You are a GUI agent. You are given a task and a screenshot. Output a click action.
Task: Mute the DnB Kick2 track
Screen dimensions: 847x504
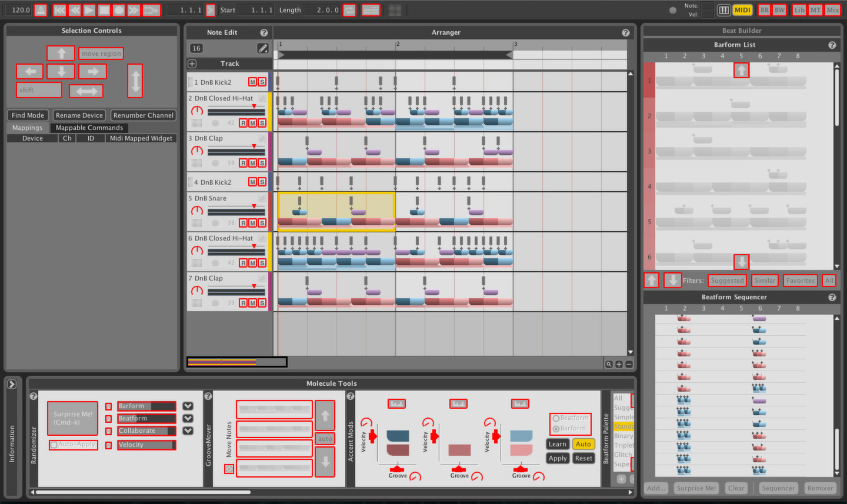click(252, 82)
